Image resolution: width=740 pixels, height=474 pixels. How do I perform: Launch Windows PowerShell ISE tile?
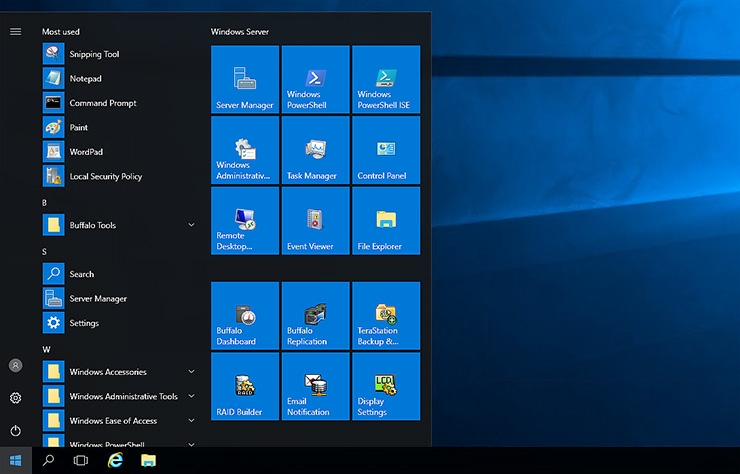pyautogui.click(x=386, y=79)
